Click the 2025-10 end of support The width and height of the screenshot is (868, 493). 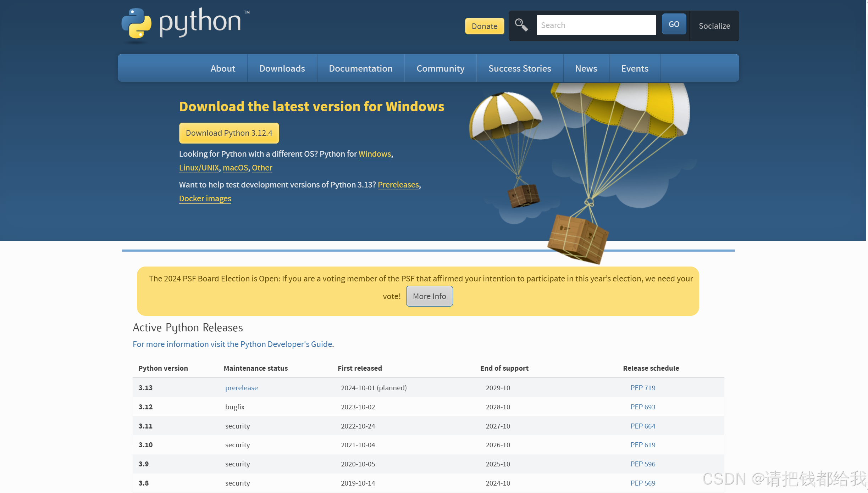coord(498,464)
